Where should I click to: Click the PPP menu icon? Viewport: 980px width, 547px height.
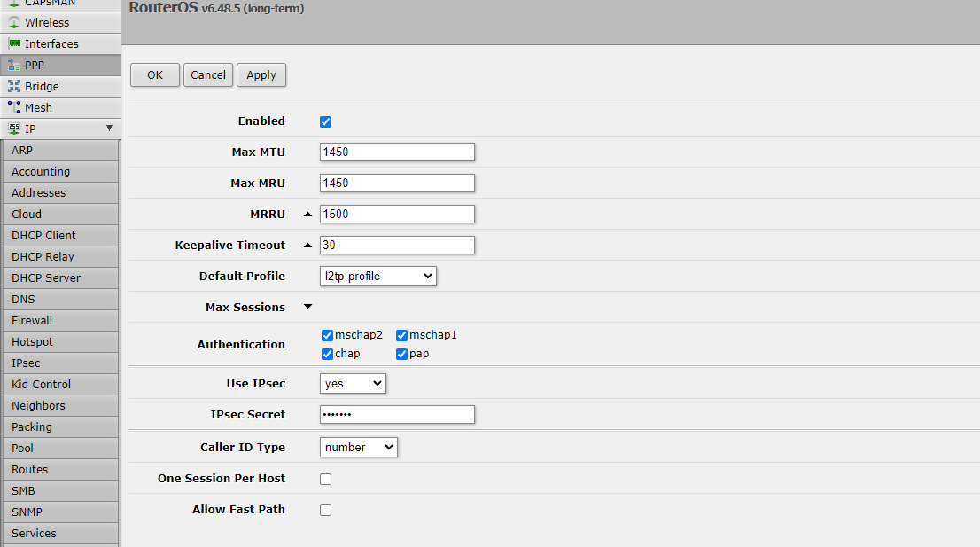pyautogui.click(x=14, y=66)
